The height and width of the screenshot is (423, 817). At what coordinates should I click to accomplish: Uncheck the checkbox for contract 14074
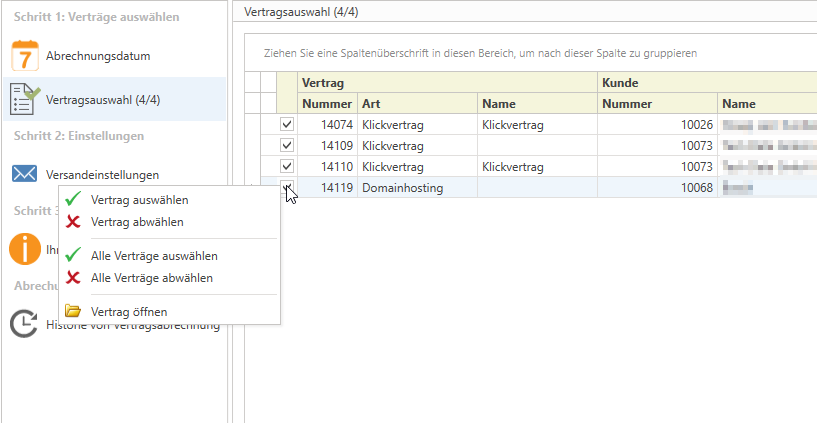click(287, 125)
